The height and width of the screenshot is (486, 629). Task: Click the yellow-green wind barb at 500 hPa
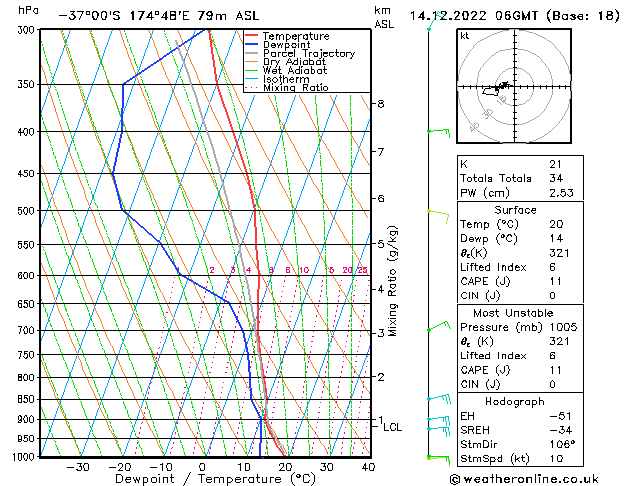coord(438,215)
